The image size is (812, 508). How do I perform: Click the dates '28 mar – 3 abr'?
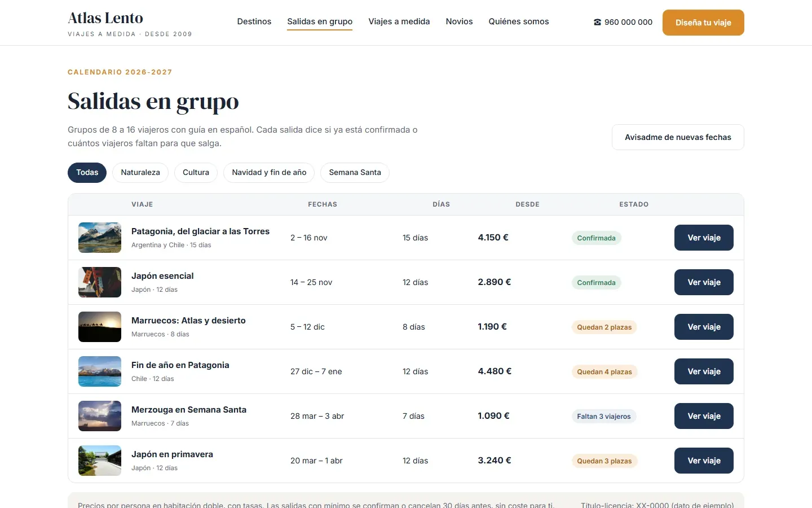(317, 416)
